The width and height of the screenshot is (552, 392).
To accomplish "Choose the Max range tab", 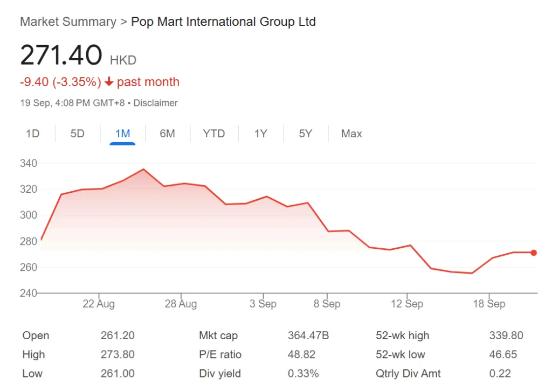I will pos(351,134).
